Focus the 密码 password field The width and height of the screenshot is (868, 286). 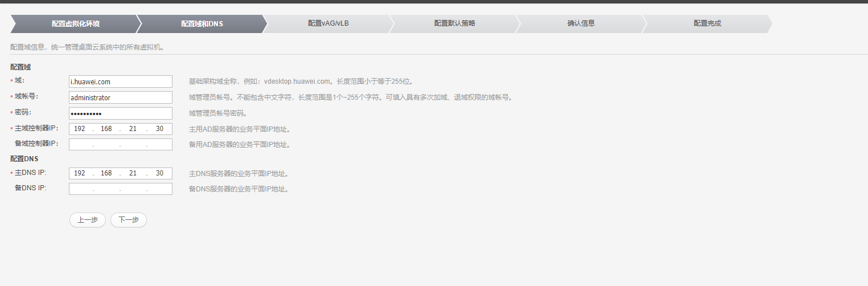tap(121, 113)
